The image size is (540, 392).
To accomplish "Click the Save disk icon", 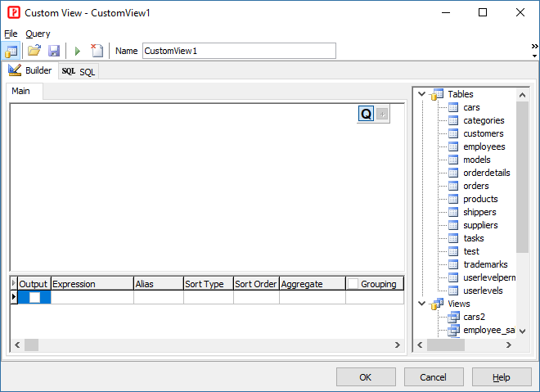I will click(54, 51).
